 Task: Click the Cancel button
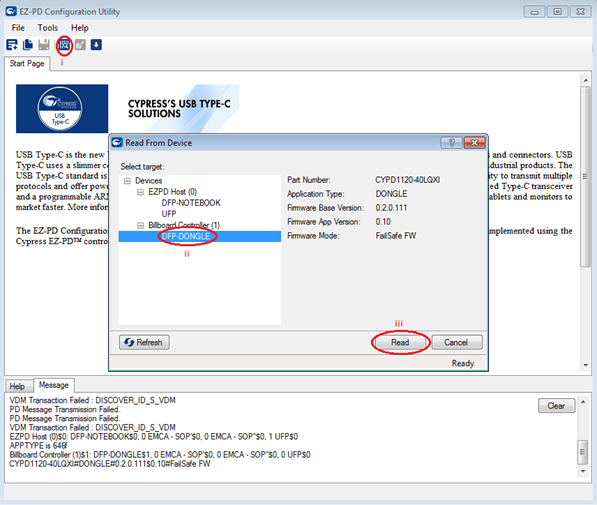456,342
